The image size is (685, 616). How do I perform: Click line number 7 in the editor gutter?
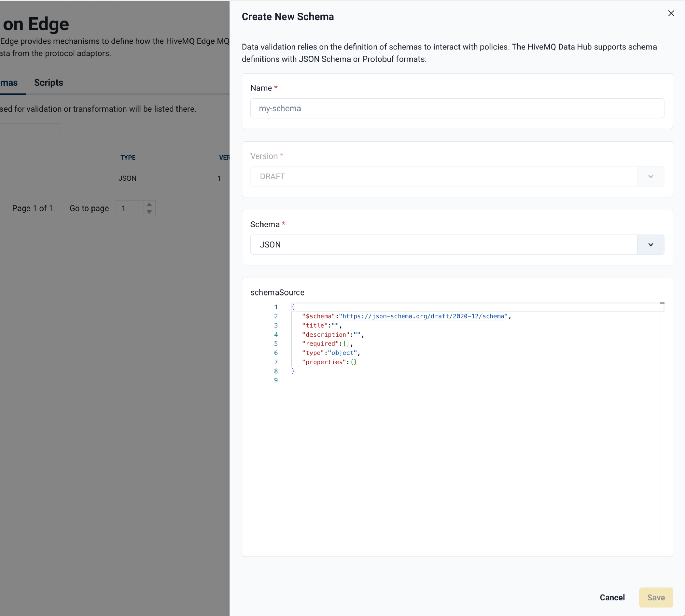[x=276, y=362]
